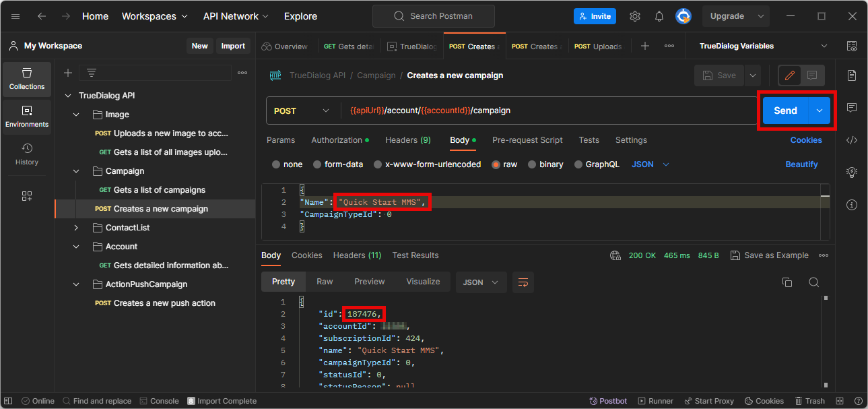Viewport: 868px width, 409px height.
Task: Open the raw body JSON format dropdown
Action: pyautogui.click(x=650, y=164)
